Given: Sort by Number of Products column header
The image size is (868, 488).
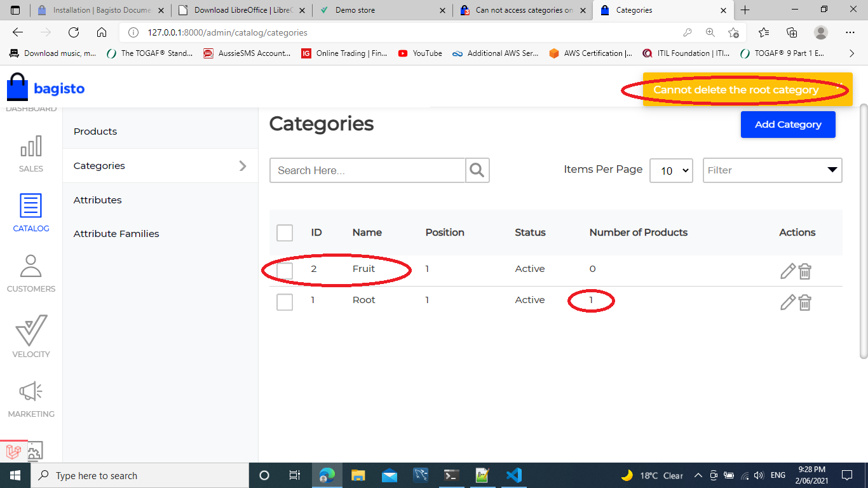Looking at the screenshot, I should click(x=639, y=233).
